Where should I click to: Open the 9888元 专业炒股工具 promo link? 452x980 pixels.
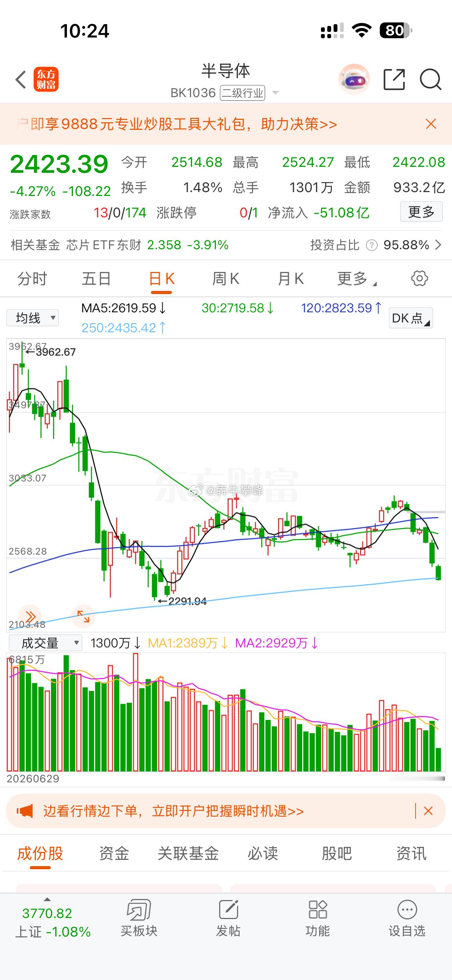pos(177,124)
